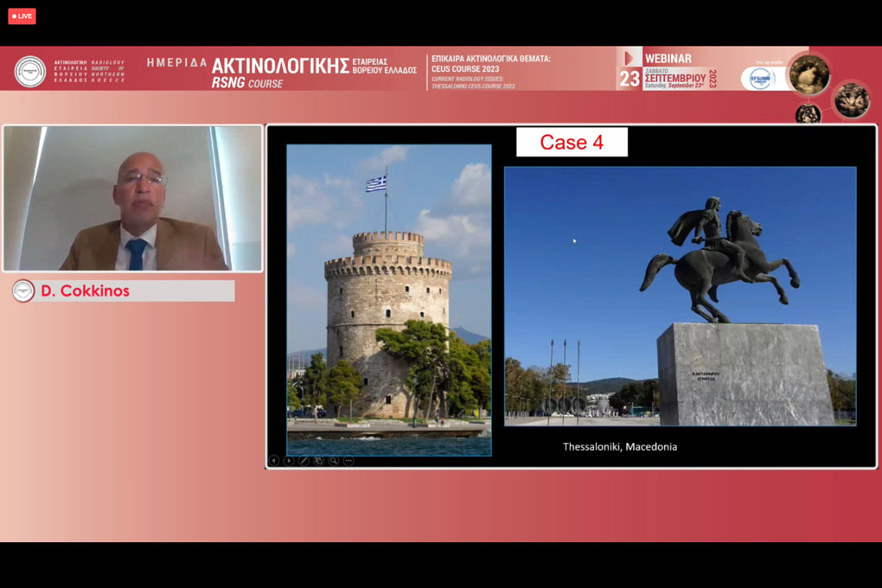Click the 'Thessaloniki, Macedonia' caption text
Screen dimensions: 882x588
click(619, 447)
